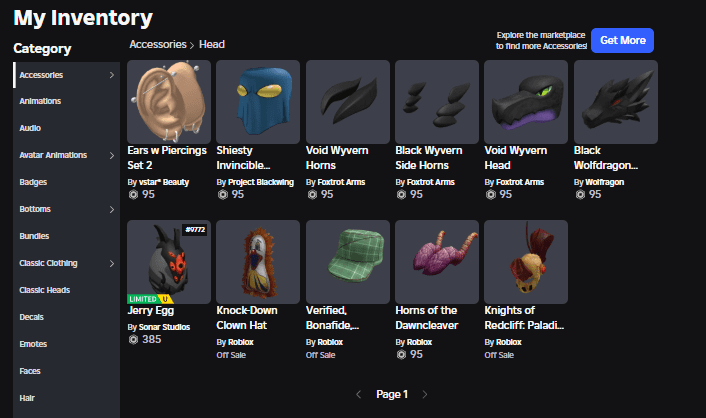
Task: Expand the Classic Clothing submenu arrow
Action: click(x=112, y=264)
